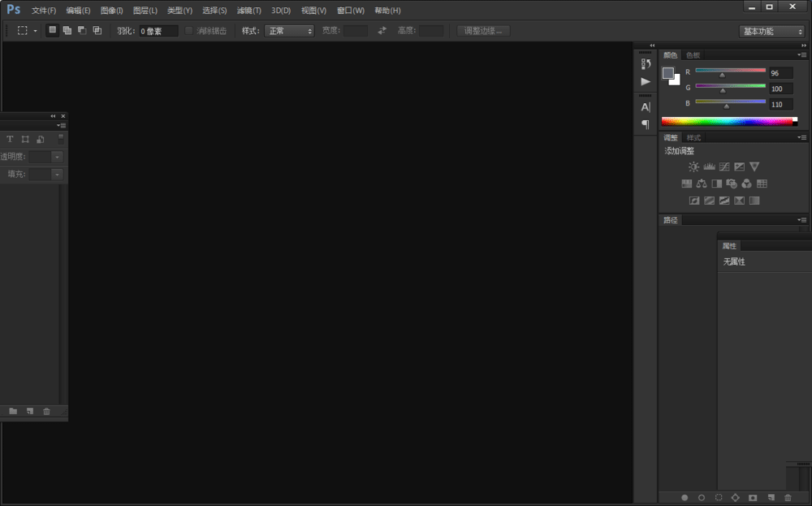The height and width of the screenshot is (506, 812).
Task: Click the 羽化 (Feather) input field
Action: tap(158, 31)
